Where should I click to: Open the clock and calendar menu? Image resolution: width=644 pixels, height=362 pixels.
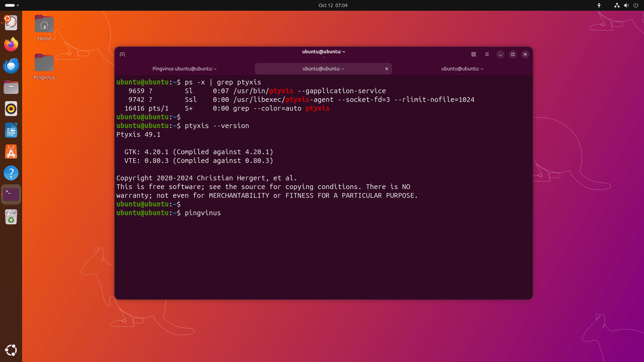pyautogui.click(x=333, y=5)
